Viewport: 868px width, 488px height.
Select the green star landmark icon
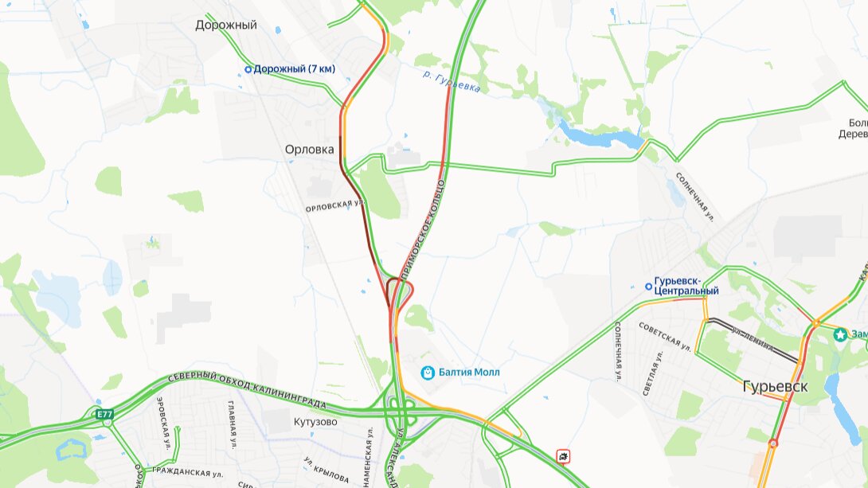(841, 334)
